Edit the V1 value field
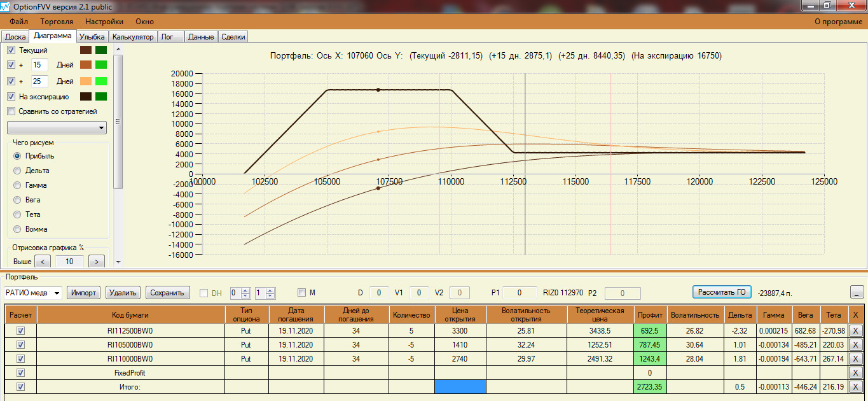Screen dimensions: 868x401 point(419,293)
